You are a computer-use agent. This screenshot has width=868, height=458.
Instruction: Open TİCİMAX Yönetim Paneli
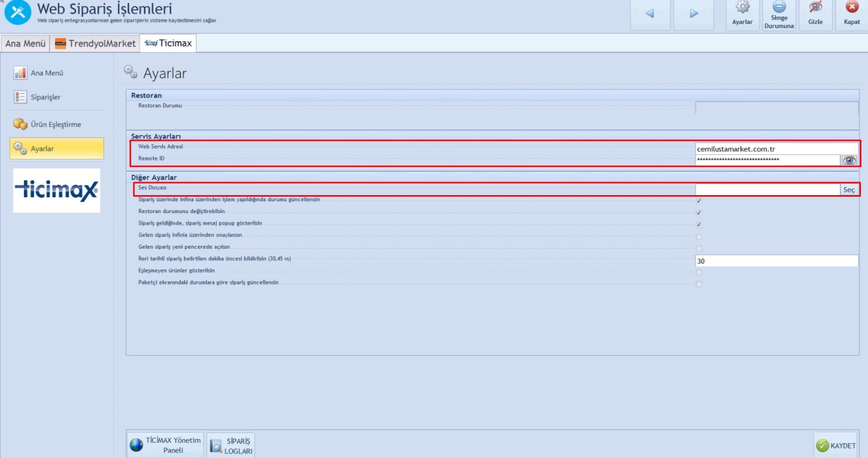[165, 445]
